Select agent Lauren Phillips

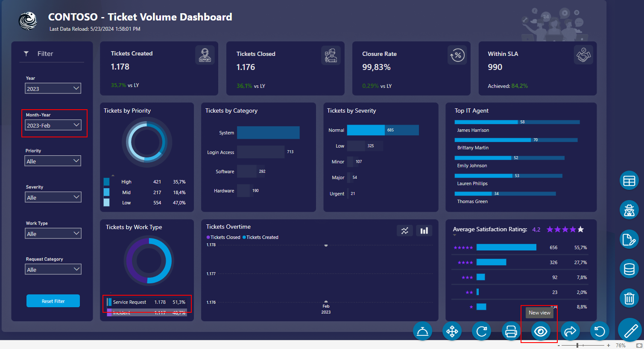click(x=472, y=183)
